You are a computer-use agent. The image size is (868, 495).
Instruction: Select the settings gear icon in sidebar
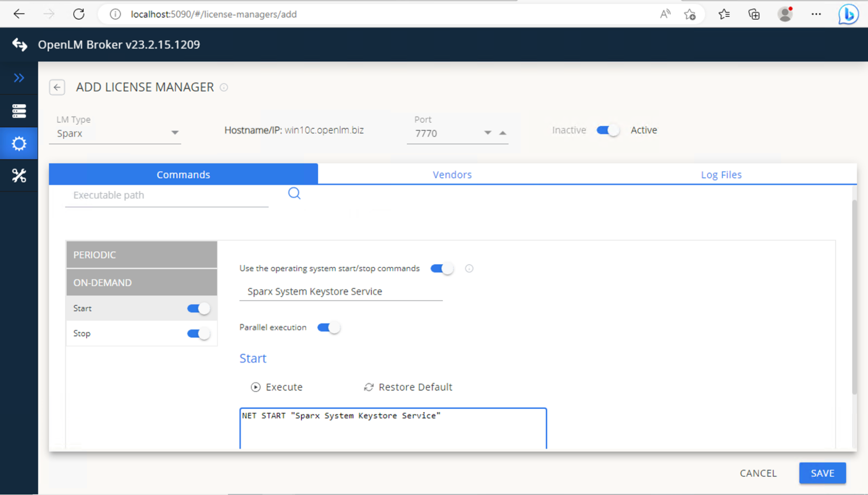[19, 143]
